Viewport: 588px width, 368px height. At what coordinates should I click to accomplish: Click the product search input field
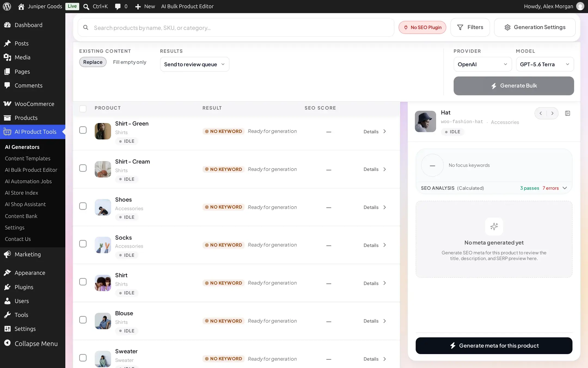pos(236,28)
